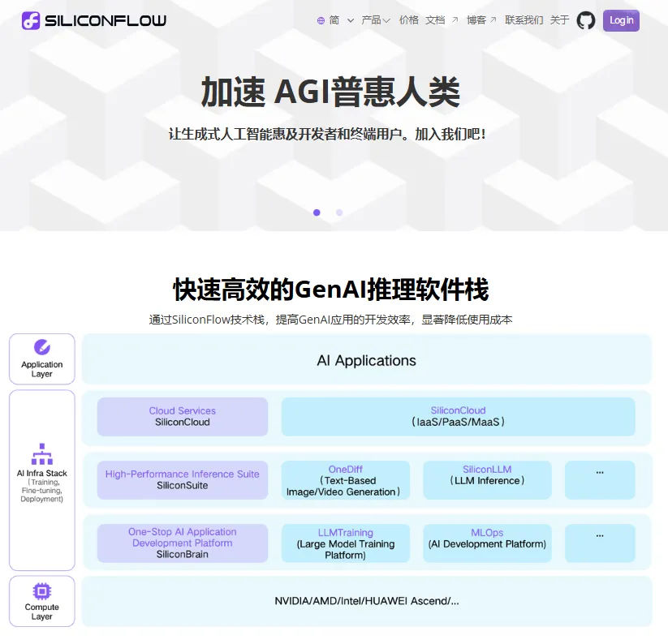Open the 价格 page

[x=408, y=20]
